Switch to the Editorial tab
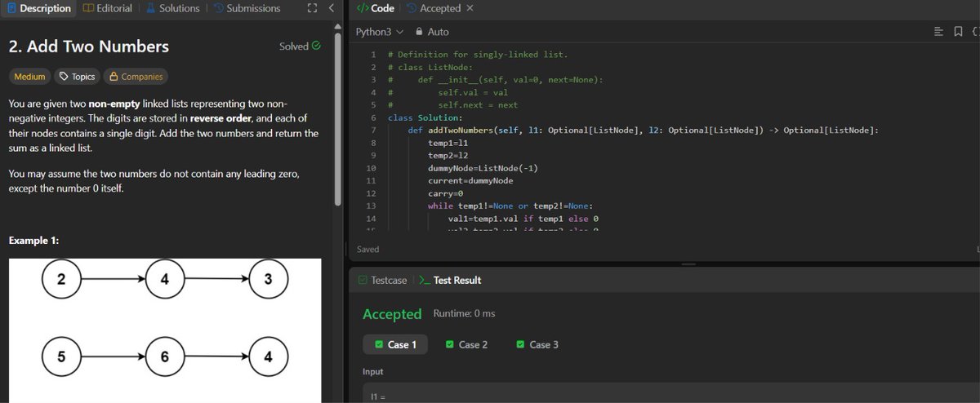The height and width of the screenshot is (403, 980). pyautogui.click(x=108, y=8)
